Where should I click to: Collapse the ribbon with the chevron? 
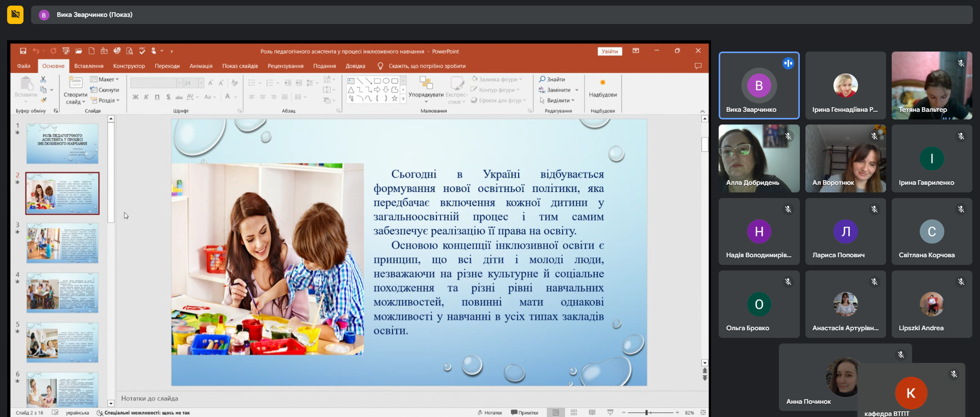point(702,111)
